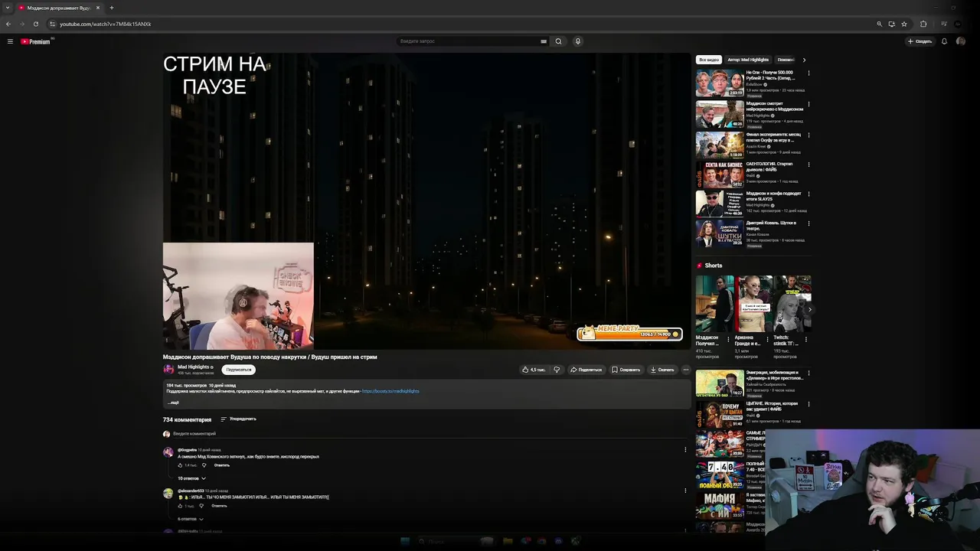Like the @Gogpetrs comment

[181, 465]
